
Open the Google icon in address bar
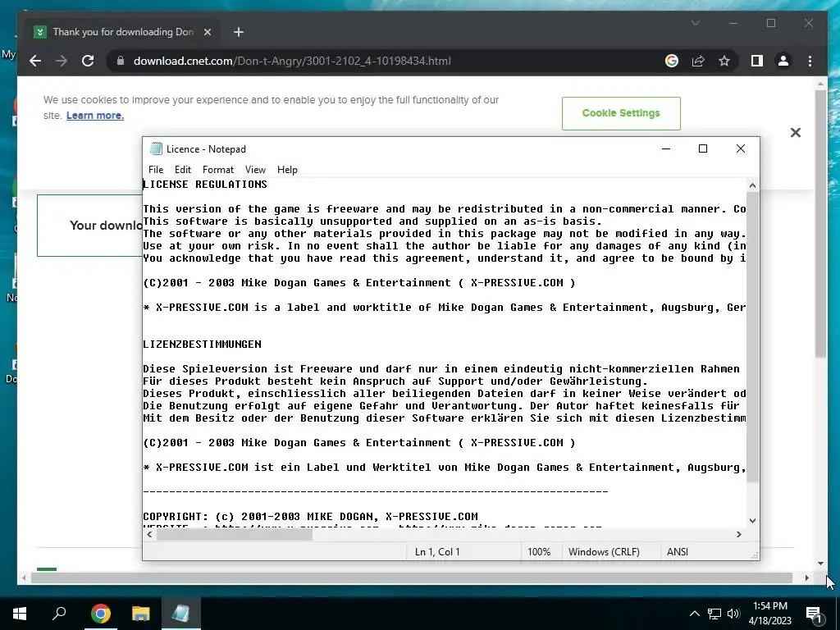(x=671, y=61)
